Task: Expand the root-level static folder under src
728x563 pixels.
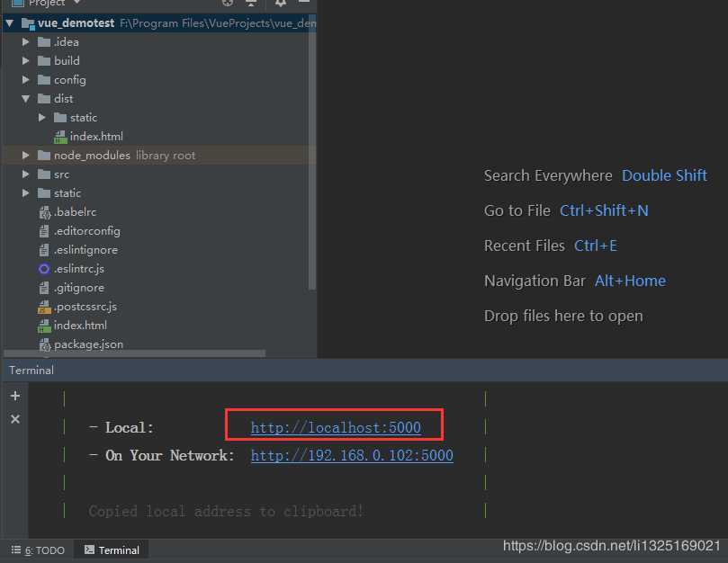Action: pos(26,193)
